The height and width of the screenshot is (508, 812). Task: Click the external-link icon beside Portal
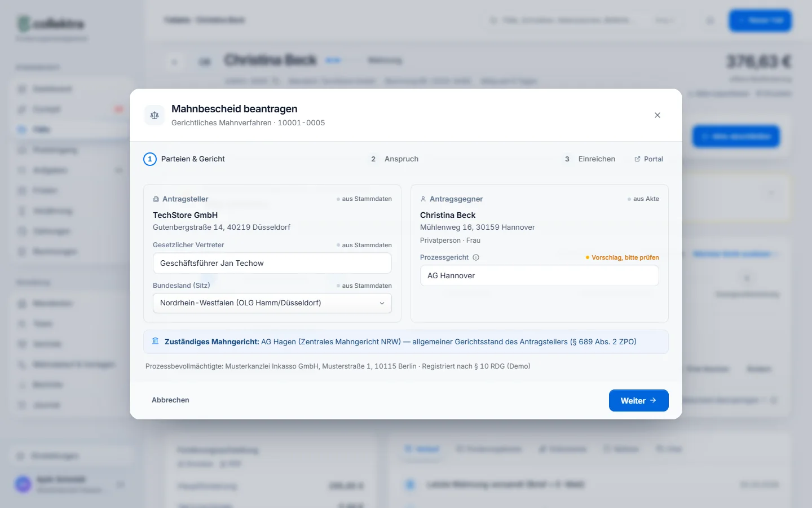click(x=637, y=159)
